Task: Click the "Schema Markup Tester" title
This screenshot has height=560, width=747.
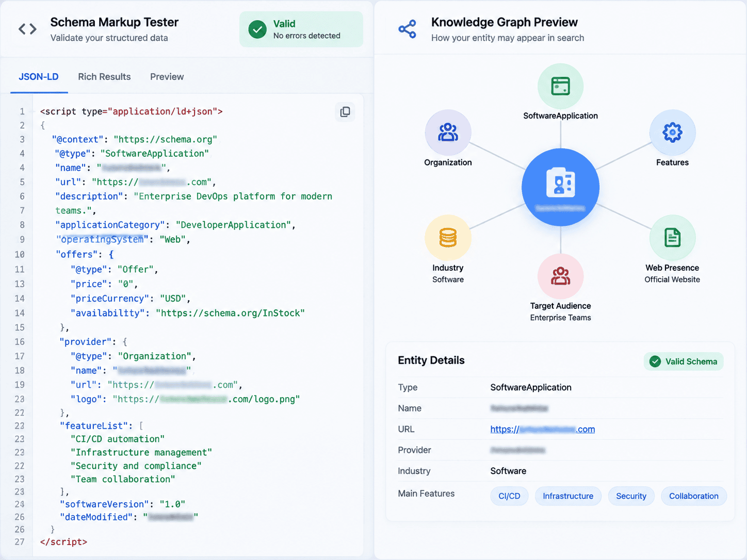Action: click(114, 22)
